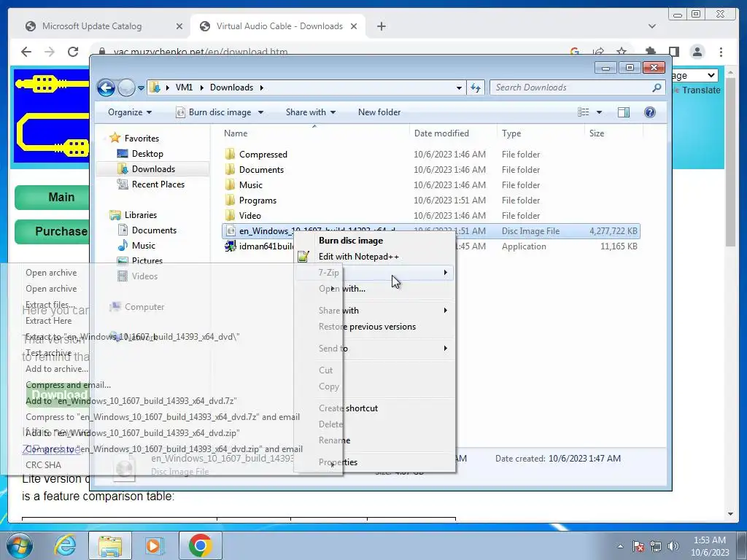This screenshot has width=747, height=560.
Task: Click New folder button
Action: pos(379,112)
